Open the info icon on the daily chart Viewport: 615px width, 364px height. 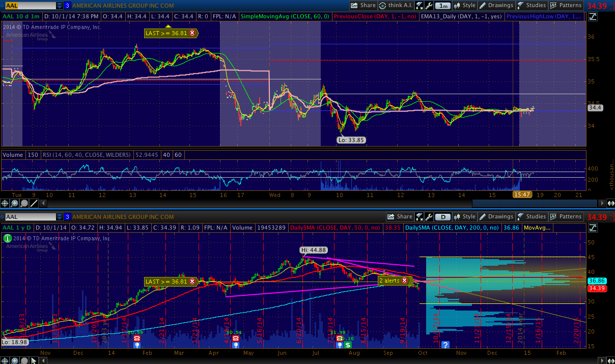tap(7, 238)
